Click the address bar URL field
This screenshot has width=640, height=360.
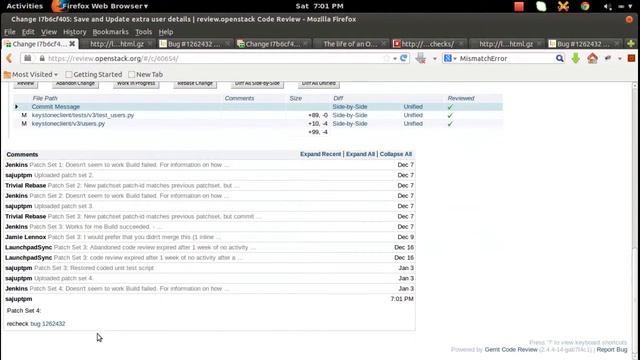pos(214,58)
